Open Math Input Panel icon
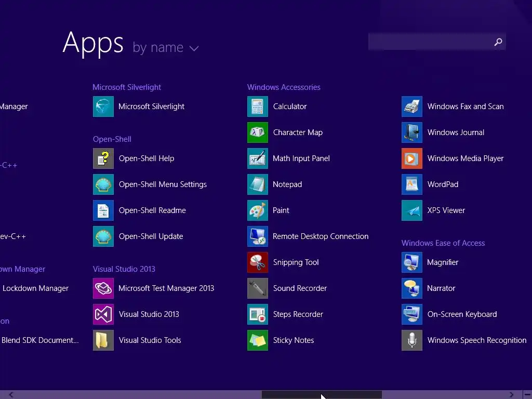The height and width of the screenshot is (399, 532). coord(258,158)
